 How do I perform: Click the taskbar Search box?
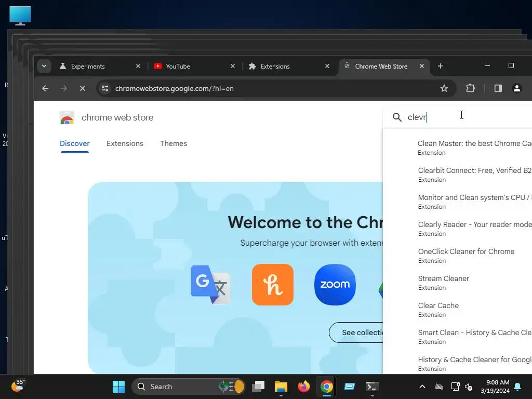(188, 387)
